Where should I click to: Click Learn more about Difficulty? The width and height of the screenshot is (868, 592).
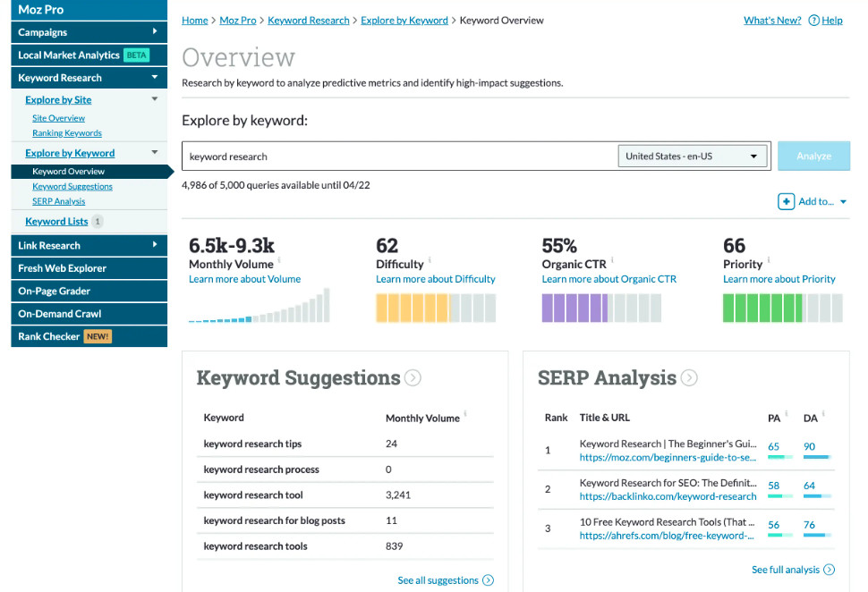pyautogui.click(x=436, y=279)
